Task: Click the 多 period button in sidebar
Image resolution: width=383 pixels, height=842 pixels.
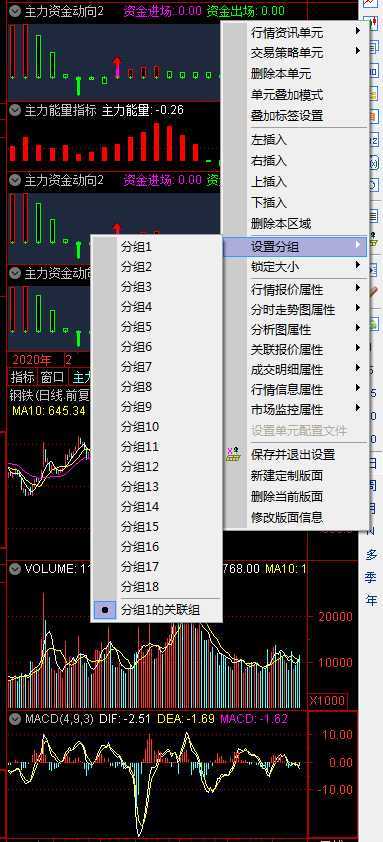Action: (x=371, y=555)
